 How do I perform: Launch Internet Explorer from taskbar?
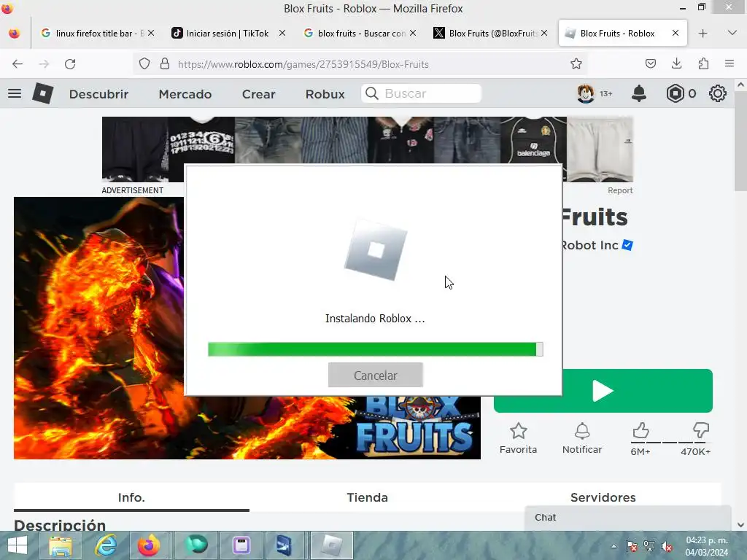(x=106, y=545)
